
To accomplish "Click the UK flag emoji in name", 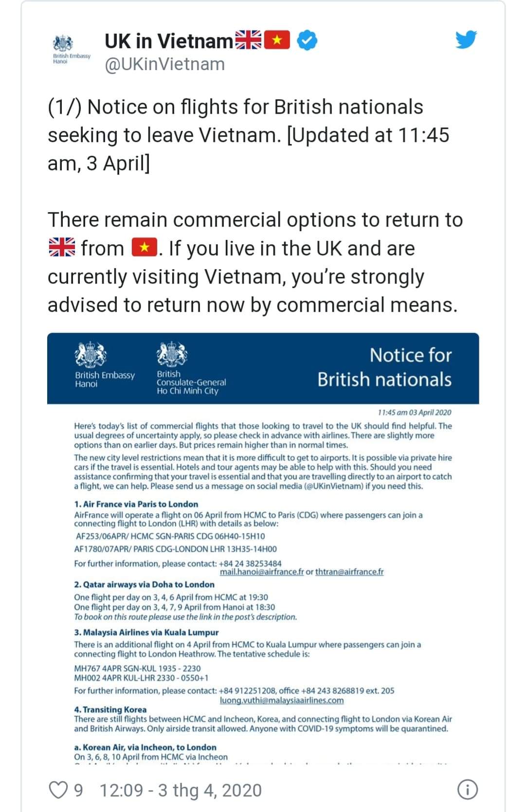I will (x=248, y=40).
